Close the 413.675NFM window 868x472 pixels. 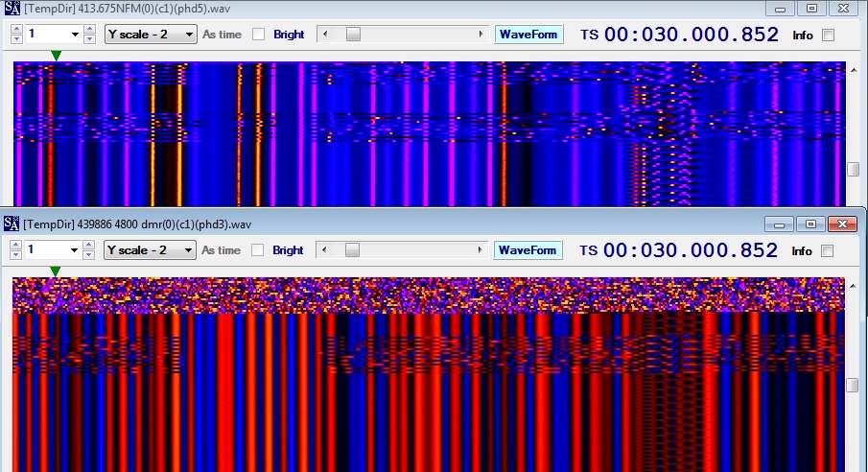(844, 9)
